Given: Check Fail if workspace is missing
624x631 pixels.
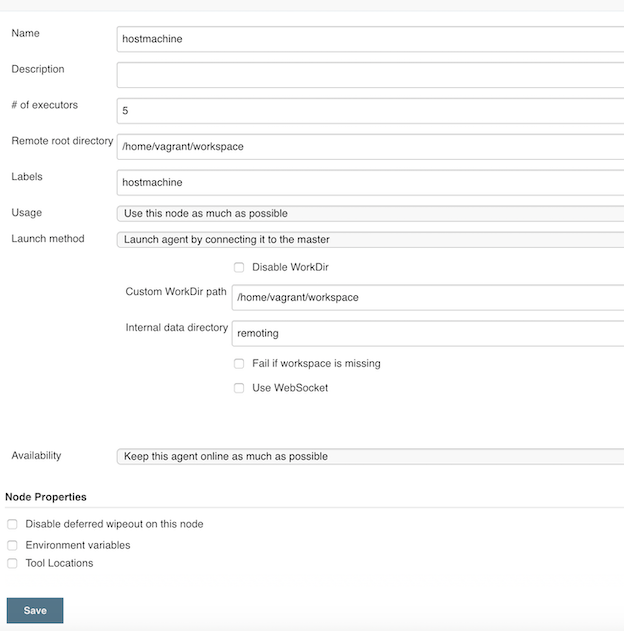Looking at the screenshot, I should pos(239,364).
